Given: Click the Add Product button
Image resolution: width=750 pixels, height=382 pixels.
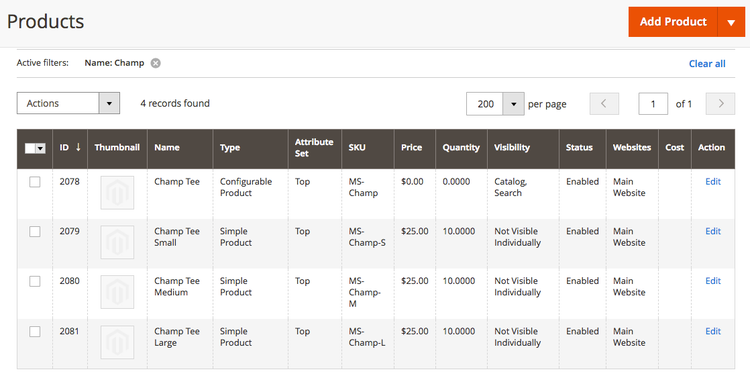Looking at the screenshot, I should [x=673, y=22].
